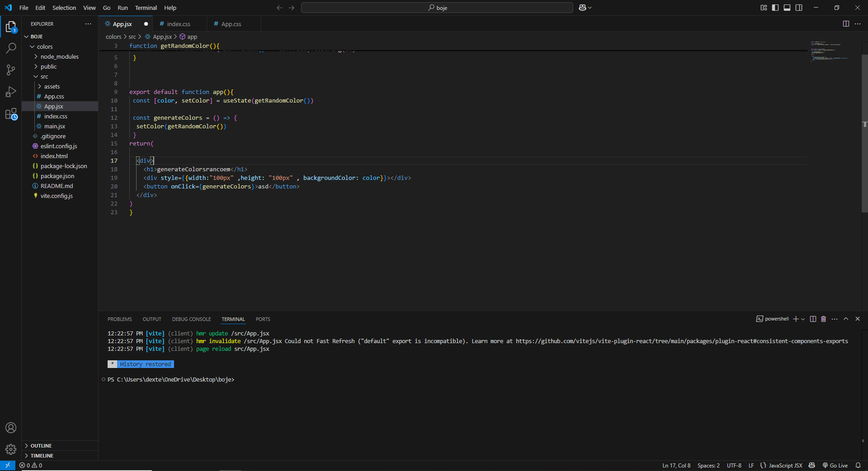Screen dimensions: 868x471
Task: Split the editor right
Action: (846, 24)
